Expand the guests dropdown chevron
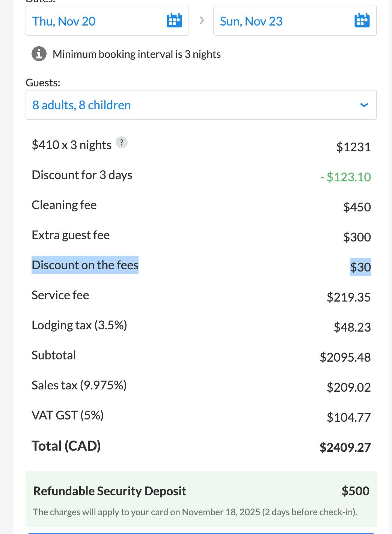The height and width of the screenshot is (534, 392). (364, 105)
